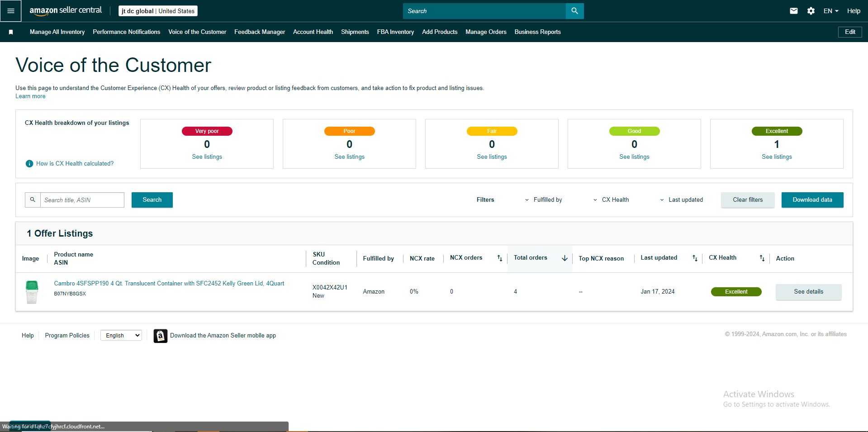Open FBA Inventory menu item

(395, 32)
